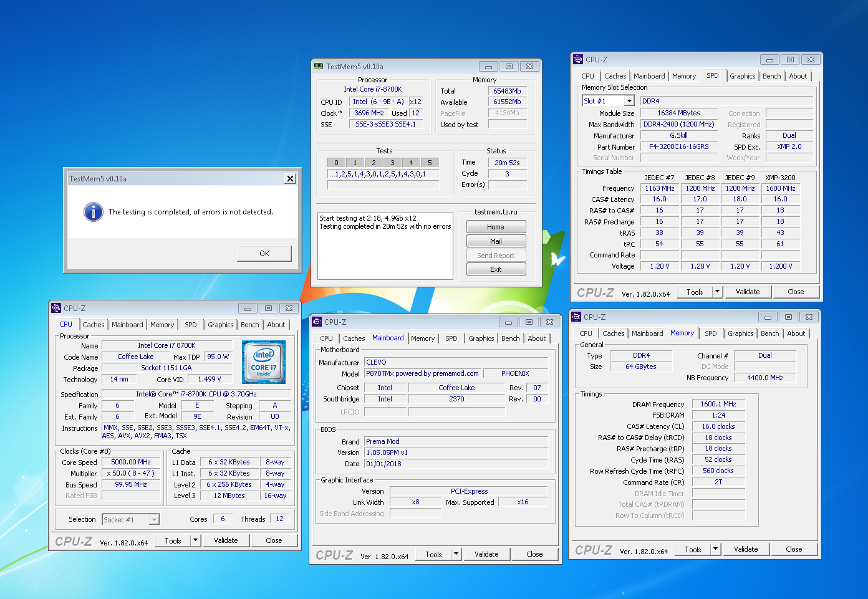Viewport: 868px width, 599px height.
Task: Switch to Graphics tab in Memory window
Action: pos(741,333)
